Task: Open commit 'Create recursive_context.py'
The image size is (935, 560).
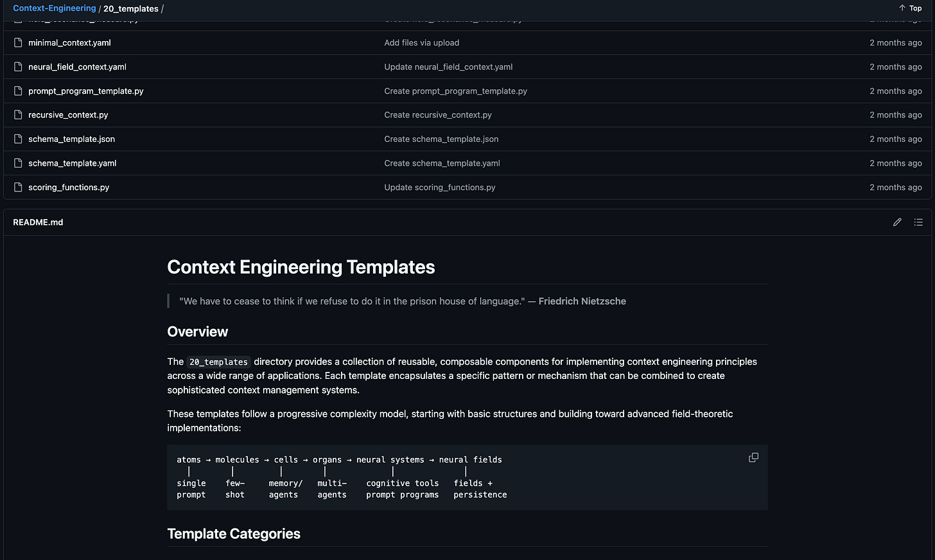Action: [438, 115]
